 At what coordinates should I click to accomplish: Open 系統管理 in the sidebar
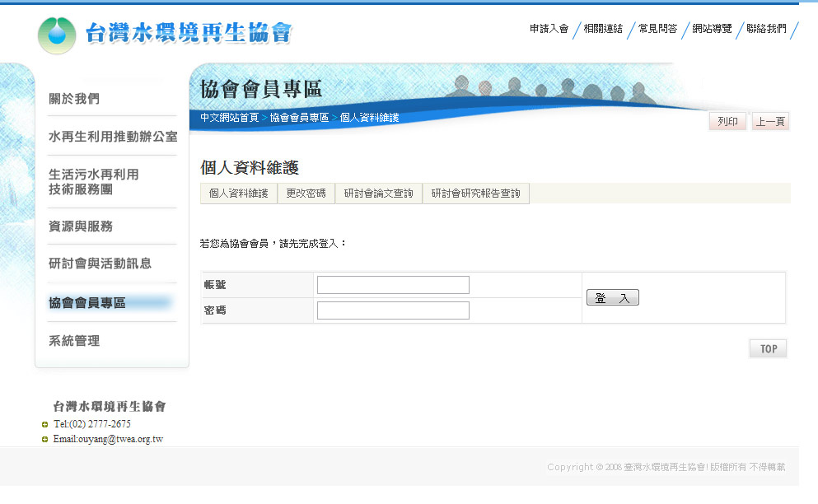pyautogui.click(x=74, y=341)
